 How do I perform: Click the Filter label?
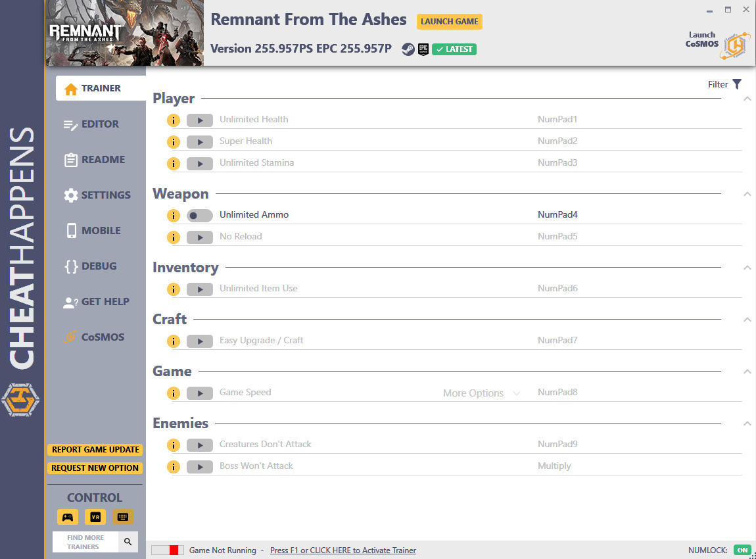coord(717,84)
